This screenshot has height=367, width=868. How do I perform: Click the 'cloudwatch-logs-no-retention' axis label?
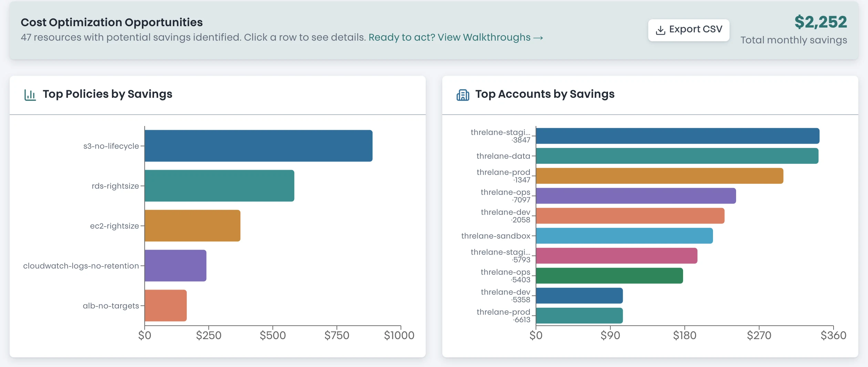(x=81, y=266)
